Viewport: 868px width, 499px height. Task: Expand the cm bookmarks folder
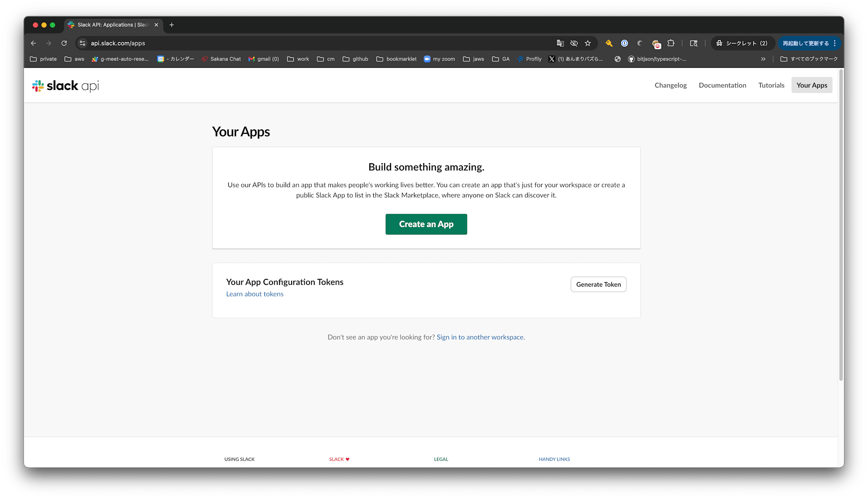326,59
